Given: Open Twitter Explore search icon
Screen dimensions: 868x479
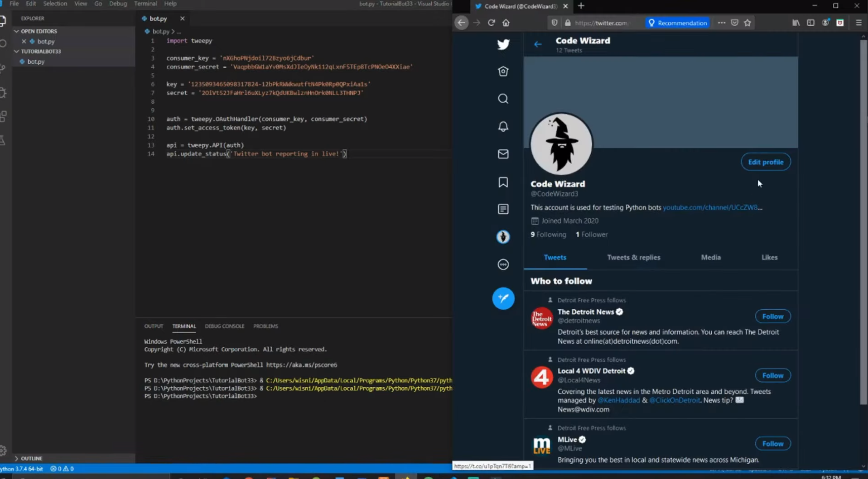Looking at the screenshot, I should coord(503,99).
